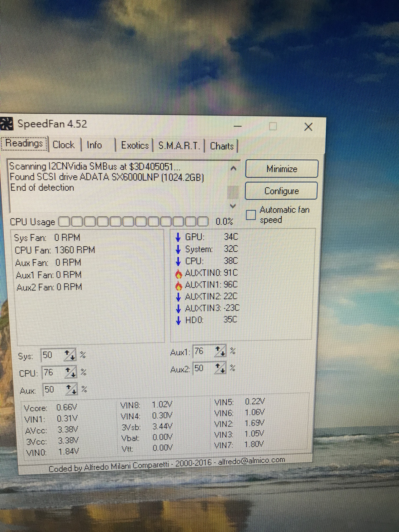399x532 pixels.
Task: Switch to the Readings tab
Action: tap(24, 144)
